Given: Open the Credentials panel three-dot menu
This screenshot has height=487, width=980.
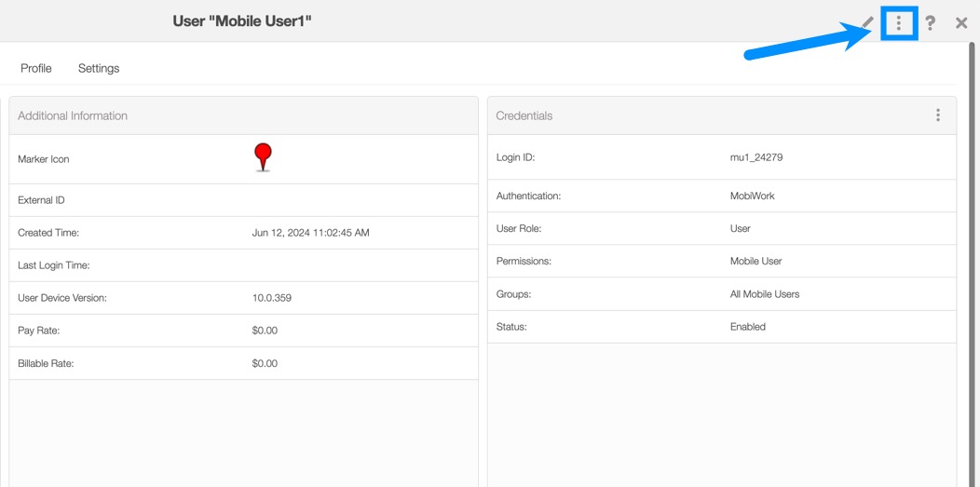Looking at the screenshot, I should [x=937, y=115].
